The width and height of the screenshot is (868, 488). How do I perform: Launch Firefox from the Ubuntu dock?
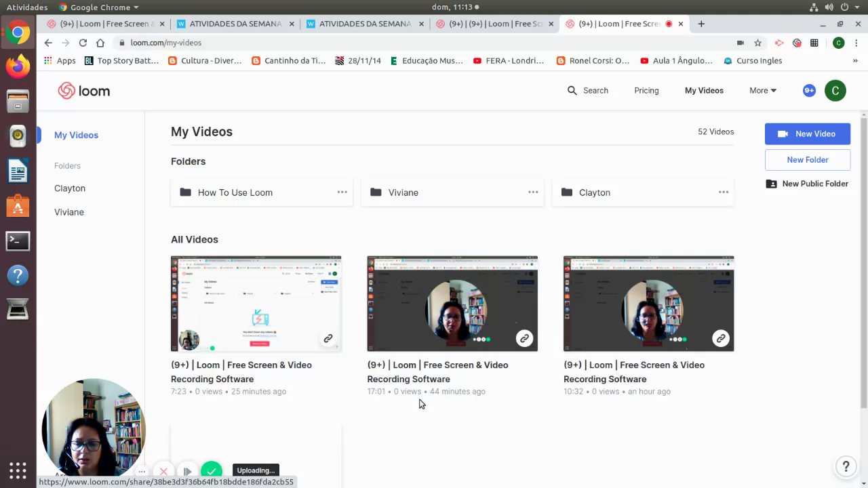point(18,66)
